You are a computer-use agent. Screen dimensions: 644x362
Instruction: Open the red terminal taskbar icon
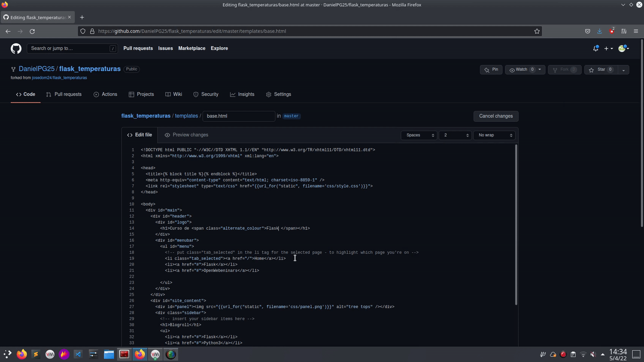click(x=124, y=354)
